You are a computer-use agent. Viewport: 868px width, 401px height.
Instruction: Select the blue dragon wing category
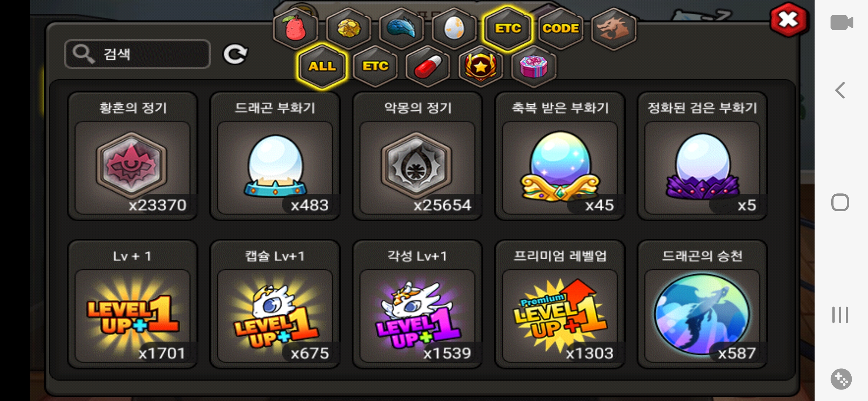[402, 29]
